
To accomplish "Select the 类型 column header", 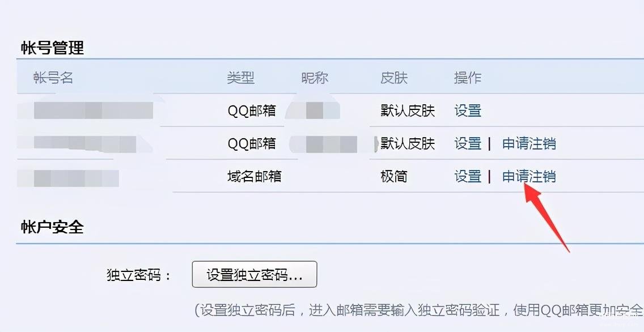I will tap(241, 78).
